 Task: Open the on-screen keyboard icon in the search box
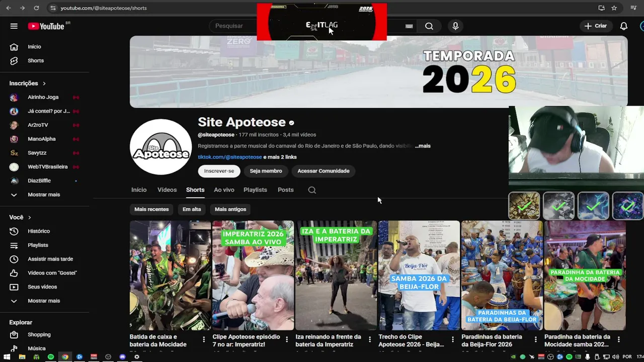point(409,26)
